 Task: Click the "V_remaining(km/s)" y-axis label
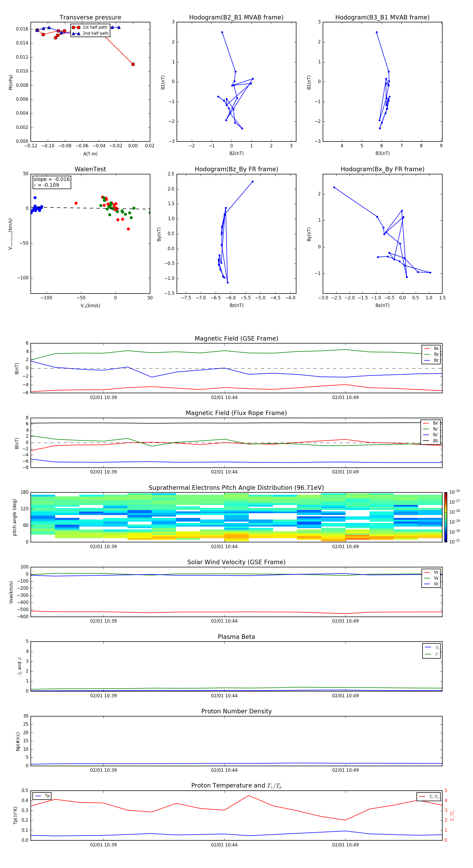pyautogui.click(x=11, y=234)
